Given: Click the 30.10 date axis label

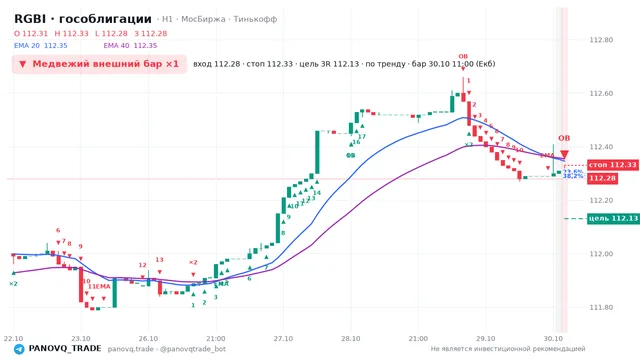Looking at the screenshot, I should 553,339.
